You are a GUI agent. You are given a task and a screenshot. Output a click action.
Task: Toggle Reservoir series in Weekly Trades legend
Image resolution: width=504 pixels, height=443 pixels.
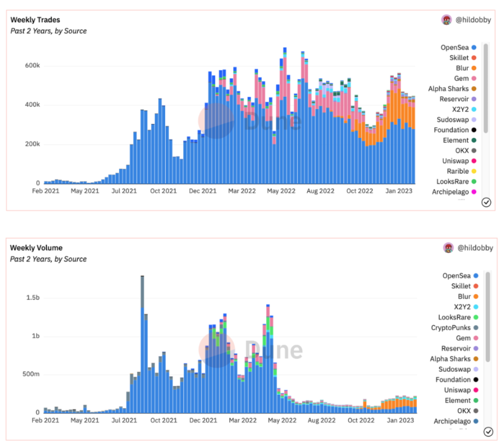coord(458,99)
